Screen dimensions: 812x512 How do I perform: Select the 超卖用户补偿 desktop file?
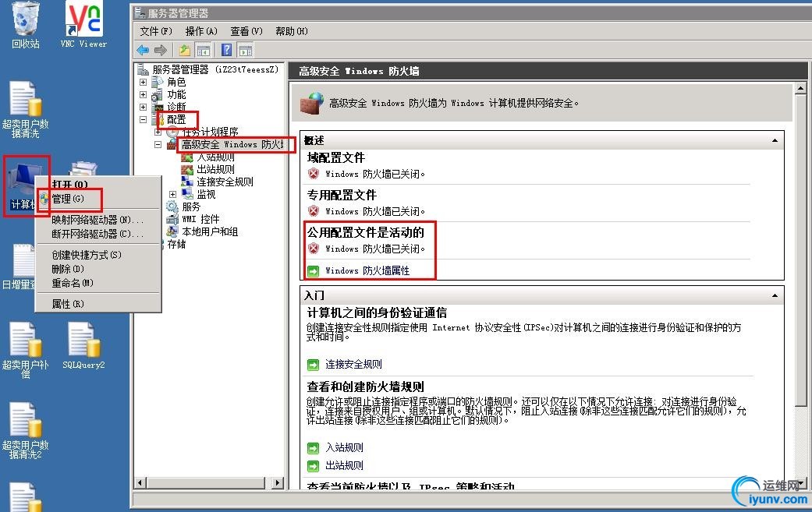click(26, 350)
